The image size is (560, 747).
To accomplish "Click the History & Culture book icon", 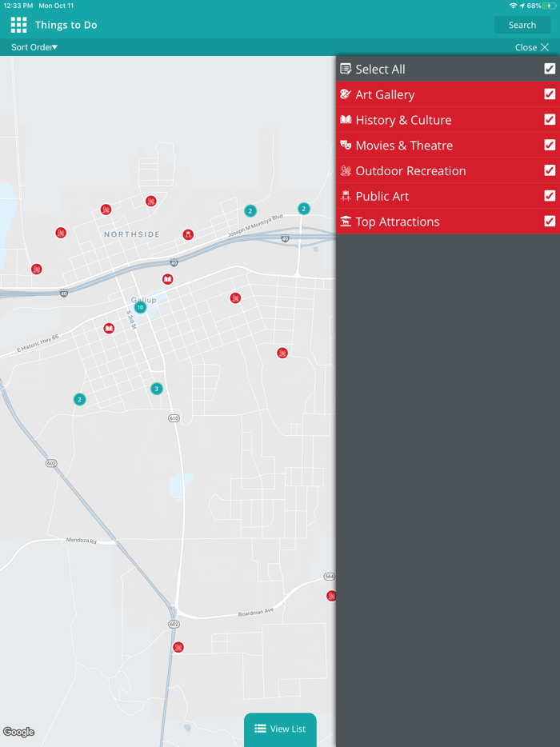I will [346, 120].
